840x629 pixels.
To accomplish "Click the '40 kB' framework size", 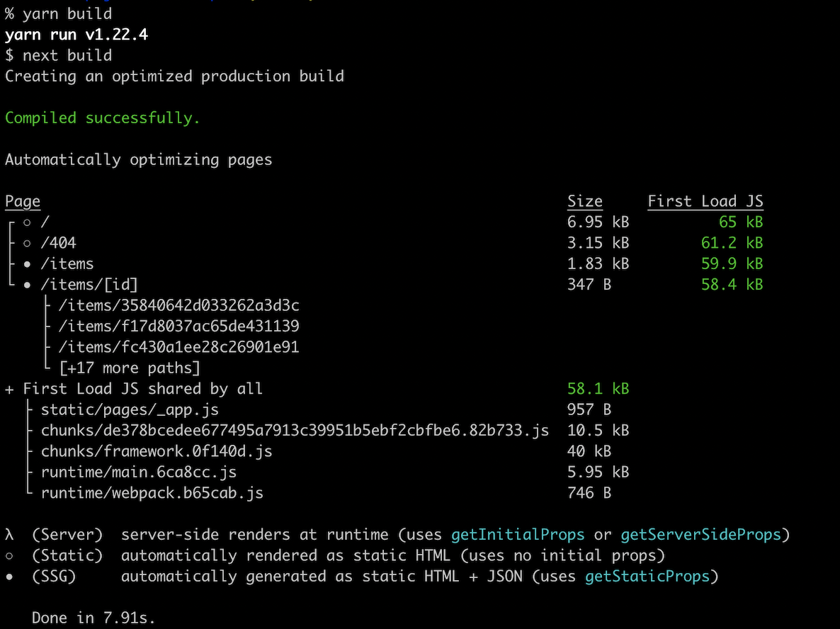I will pyautogui.click(x=589, y=452).
